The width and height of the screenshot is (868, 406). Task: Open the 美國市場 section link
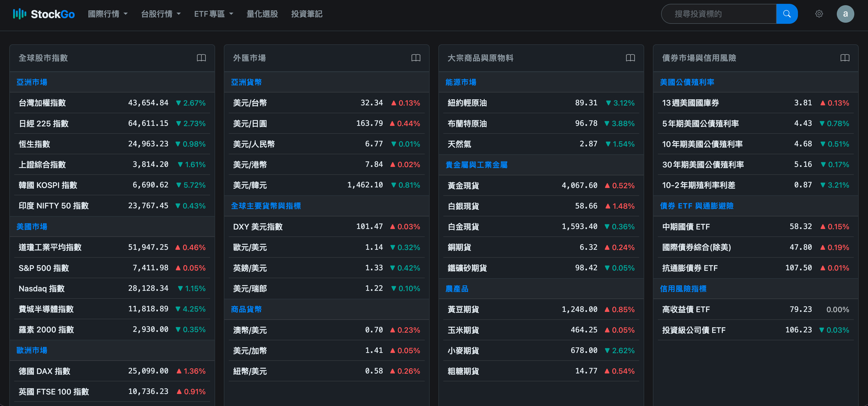point(32,227)
